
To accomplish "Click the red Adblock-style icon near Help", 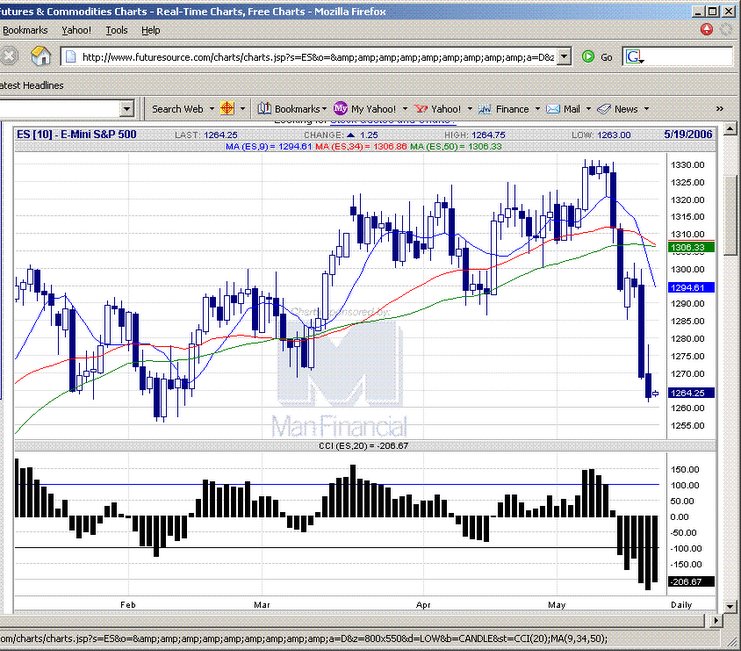I will 707,29.
